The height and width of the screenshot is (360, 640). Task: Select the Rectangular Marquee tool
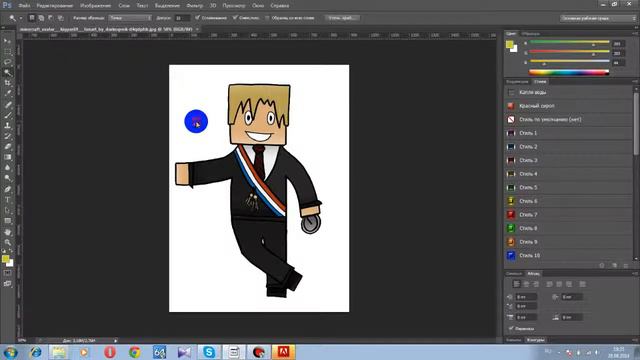coord(7,52)
